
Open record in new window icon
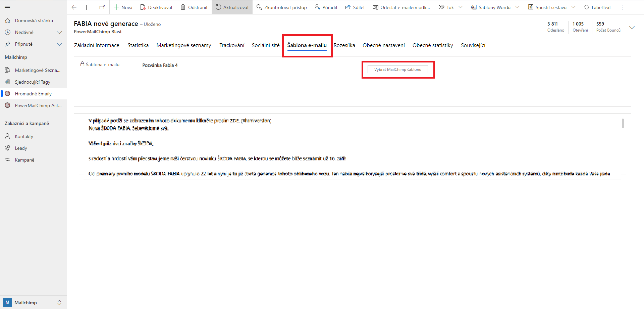point(102,7)
